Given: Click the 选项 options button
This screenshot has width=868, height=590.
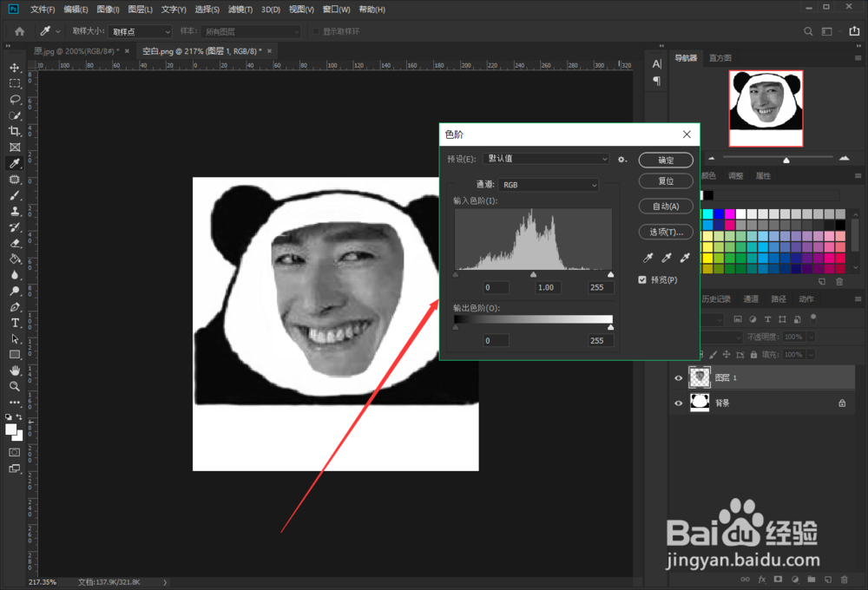Looking at the screenshot, I should [666, 232].
